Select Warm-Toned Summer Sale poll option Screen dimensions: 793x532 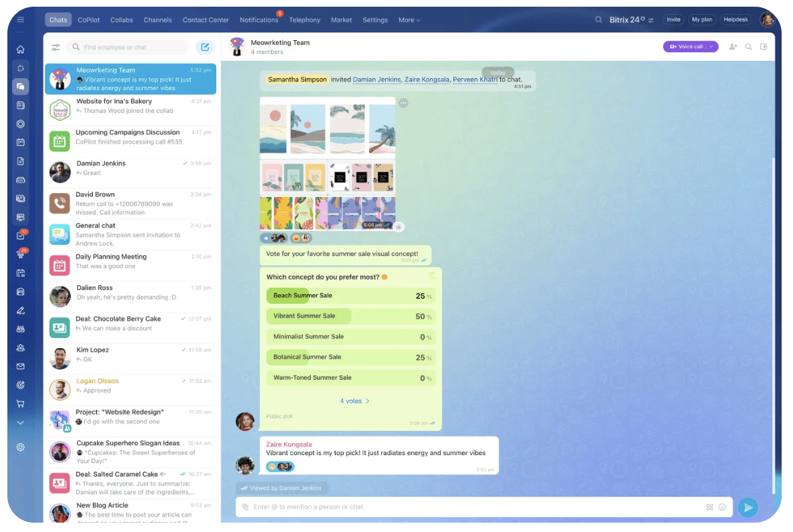tap(350, 378)
